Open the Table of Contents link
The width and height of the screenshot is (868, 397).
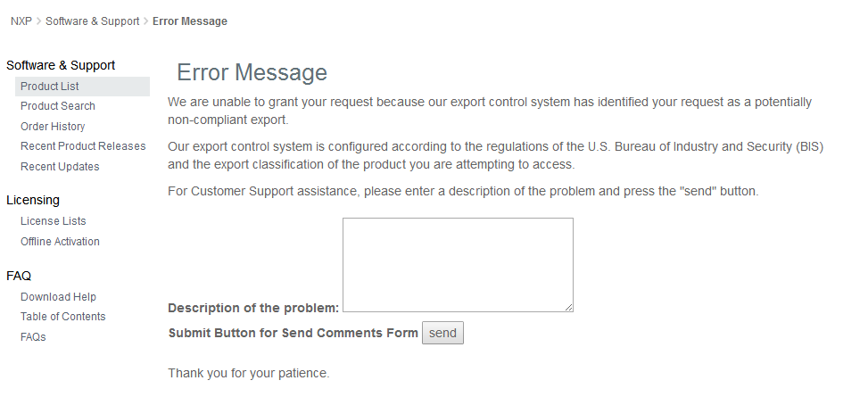pyautogui.click(x=62, y=317)
